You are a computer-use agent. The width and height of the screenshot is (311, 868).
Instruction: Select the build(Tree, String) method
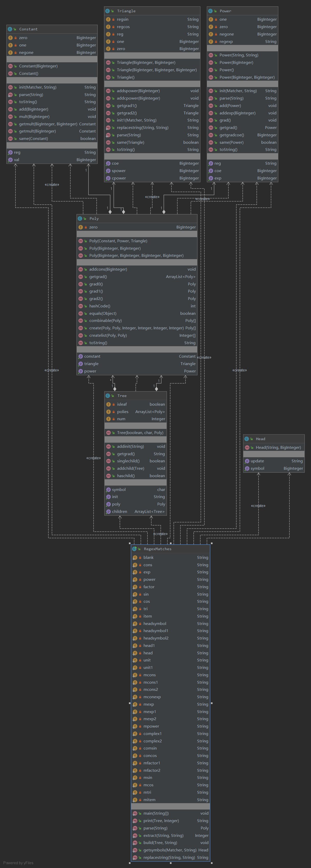point(171,843)
